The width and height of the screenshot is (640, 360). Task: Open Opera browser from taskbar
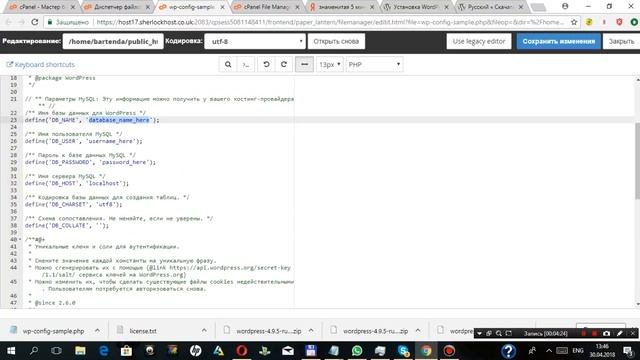pyautogui.click(x=242, y=351)
